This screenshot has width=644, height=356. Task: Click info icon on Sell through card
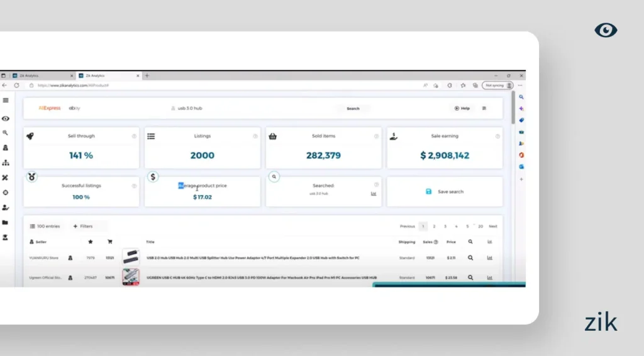click(134, 136)
